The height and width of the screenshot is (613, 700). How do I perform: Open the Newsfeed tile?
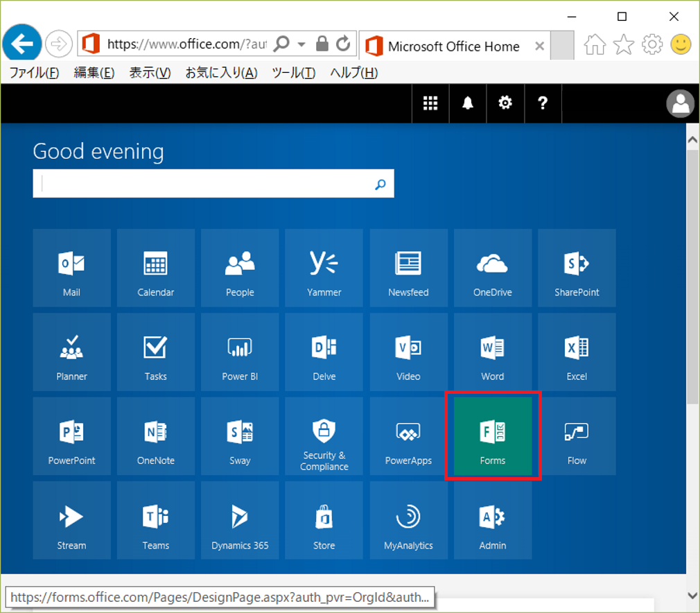click(408, 268)
